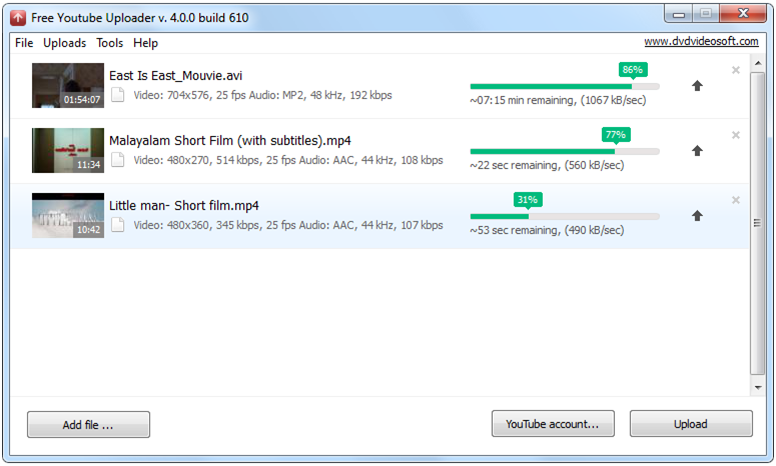Click the 31% progress bar for Little man
Screen dimensions: 776x466
[x=565, y=216]
